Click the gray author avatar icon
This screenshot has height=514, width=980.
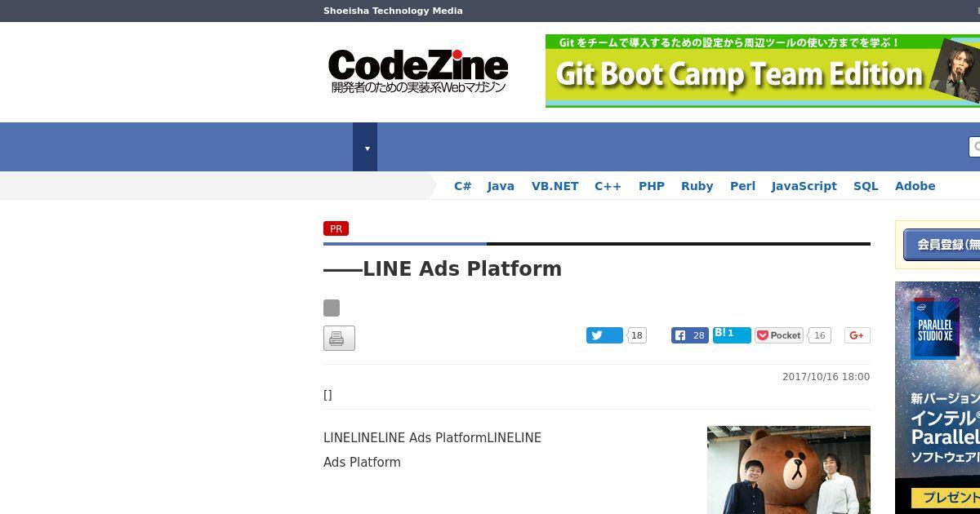(x=332, y=308)
